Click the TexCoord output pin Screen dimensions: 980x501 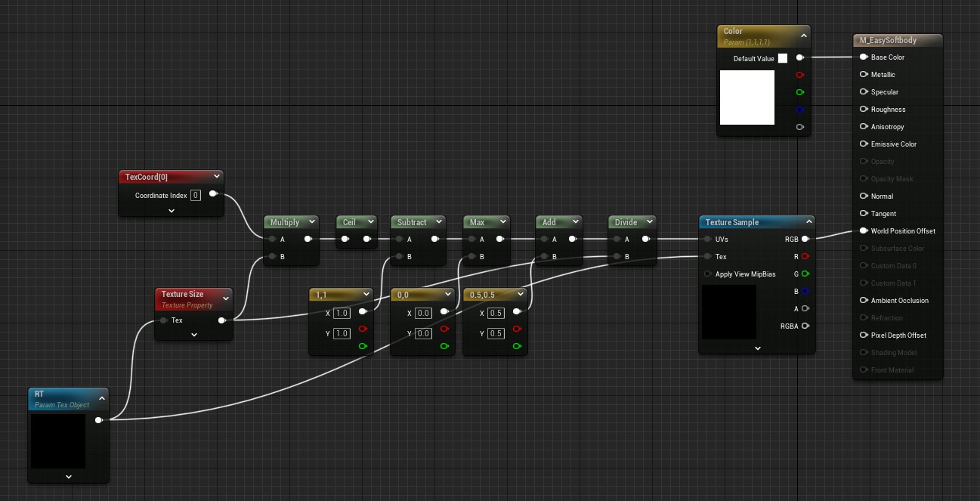(x=213, y=194)
